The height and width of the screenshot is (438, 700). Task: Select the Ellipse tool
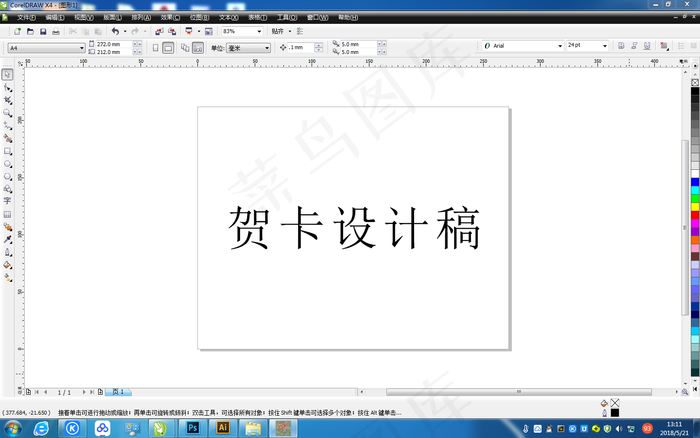8,163
